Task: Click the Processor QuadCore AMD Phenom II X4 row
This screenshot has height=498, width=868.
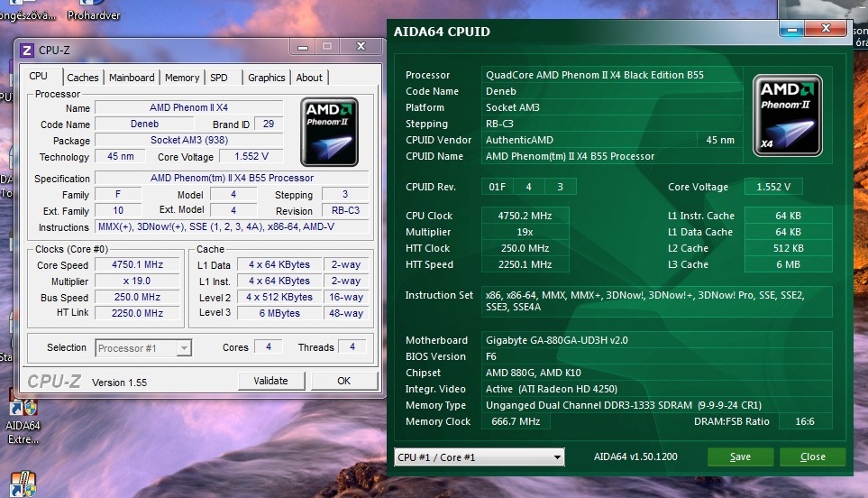Action: [611, 75]
